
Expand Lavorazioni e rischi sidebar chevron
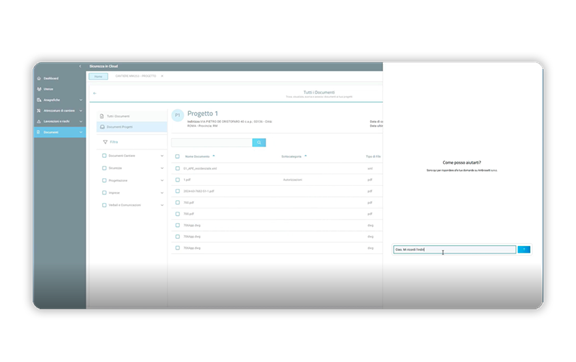pyautogui.click(x=81, y=121)
